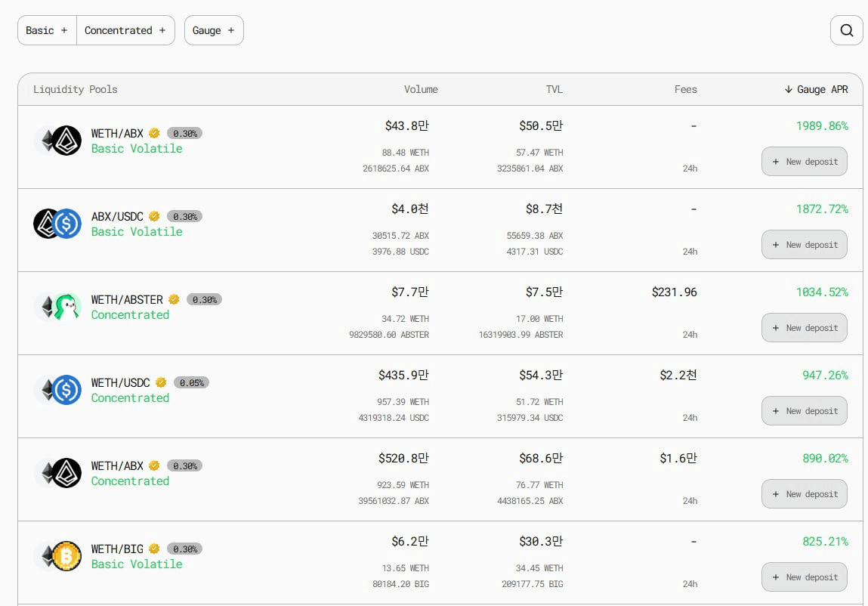Click the verified badge beside WETH/BIG
868x606 pixels.
(x=154, y=549)
